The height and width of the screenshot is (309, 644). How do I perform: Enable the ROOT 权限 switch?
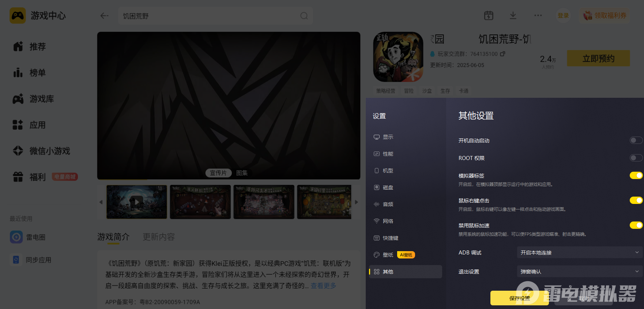[636, 158]
